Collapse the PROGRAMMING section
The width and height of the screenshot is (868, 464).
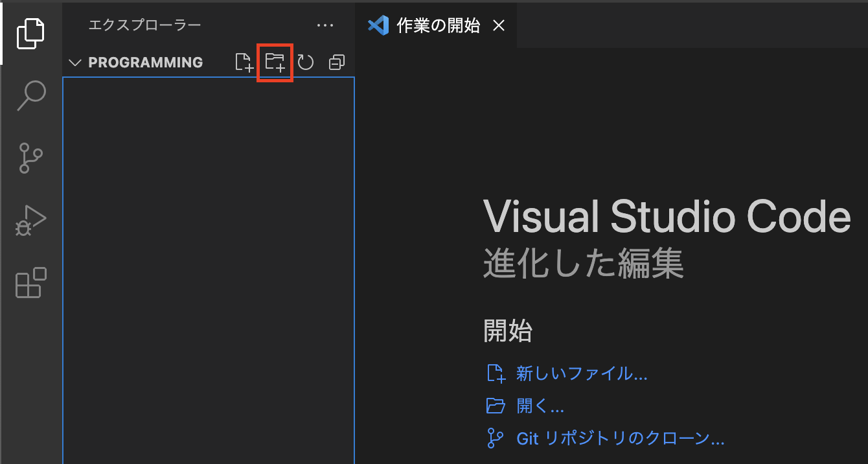coord(74,62)
